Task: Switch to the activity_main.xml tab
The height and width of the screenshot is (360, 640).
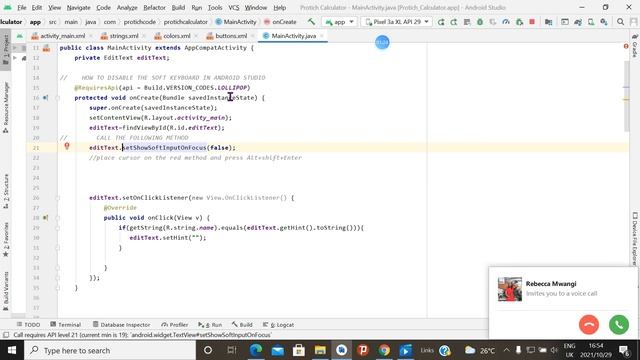Action: [62, 36]
